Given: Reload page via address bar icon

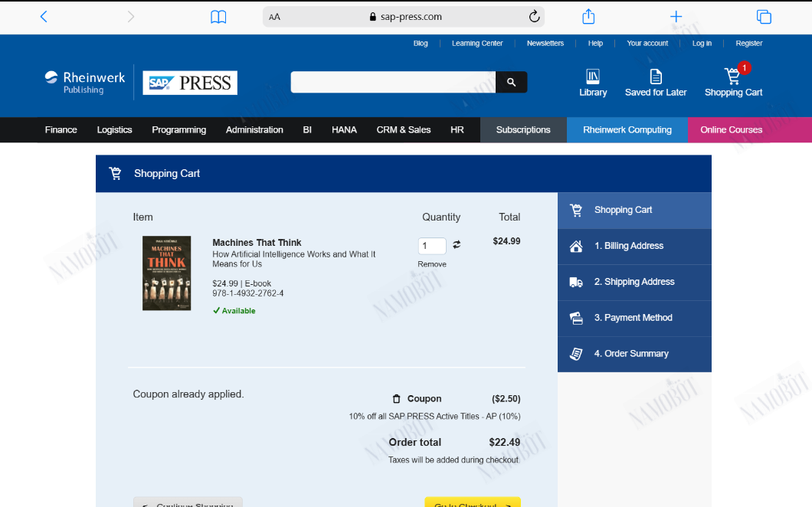Looking at the screenshot, I should (534, 17).
